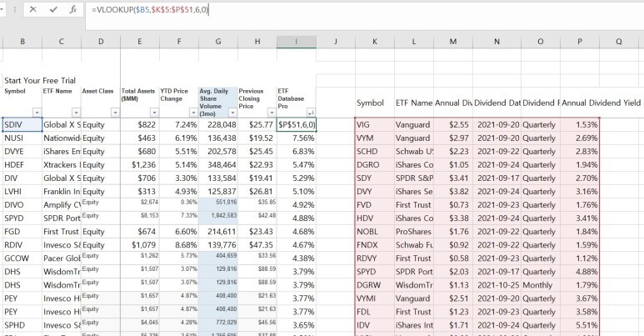Image resolution: width=644 pixels, height=336 pixels.
Task: Select the Monthly dividend frequency cell
Action: (541, 285)
